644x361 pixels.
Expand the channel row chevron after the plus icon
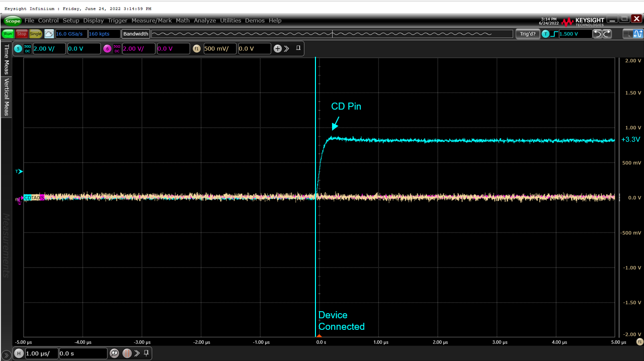pyautogui.click(x=287, y=48)
